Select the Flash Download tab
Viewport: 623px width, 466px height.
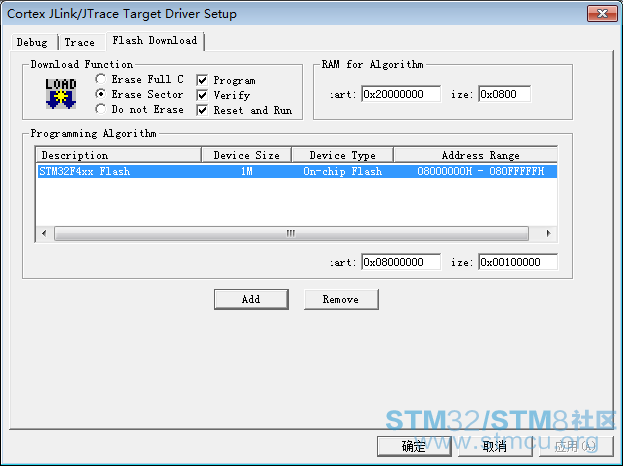pos(154,41)
